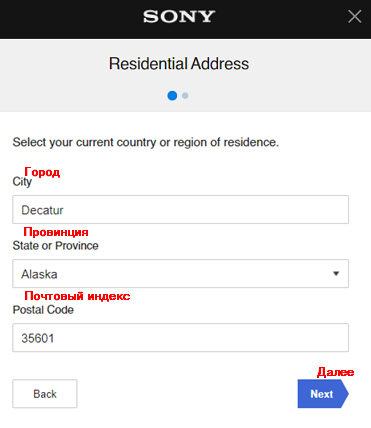Click the SONY logo in the header

[x=179, y=16]
